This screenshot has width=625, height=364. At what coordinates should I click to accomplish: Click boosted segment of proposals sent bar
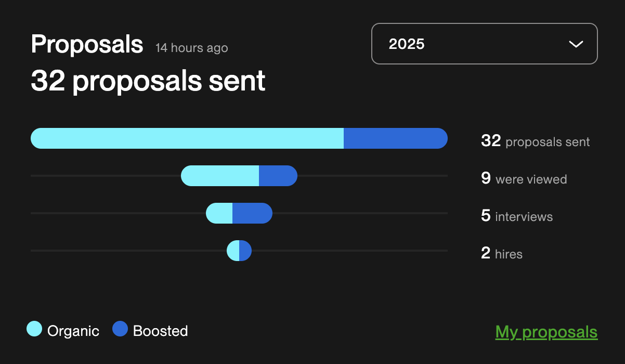[395, 138]
